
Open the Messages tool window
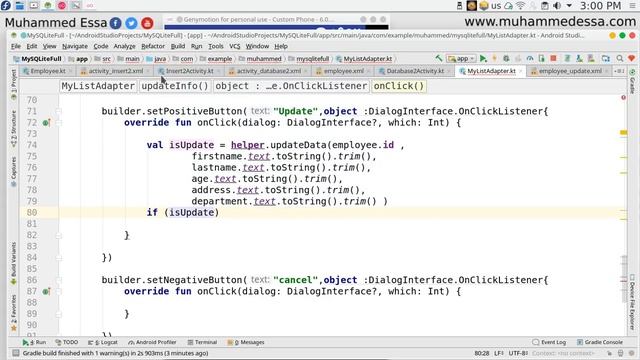click(246, 342)
